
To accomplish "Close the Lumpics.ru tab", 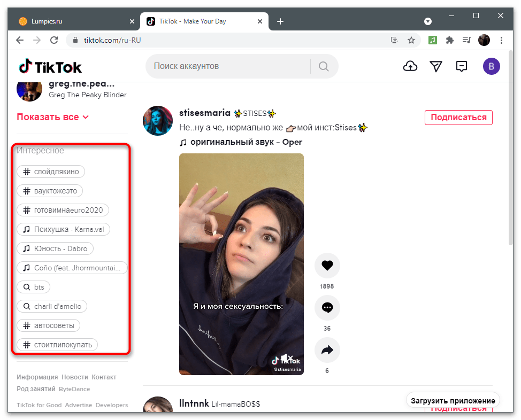I will coord(132,21).
